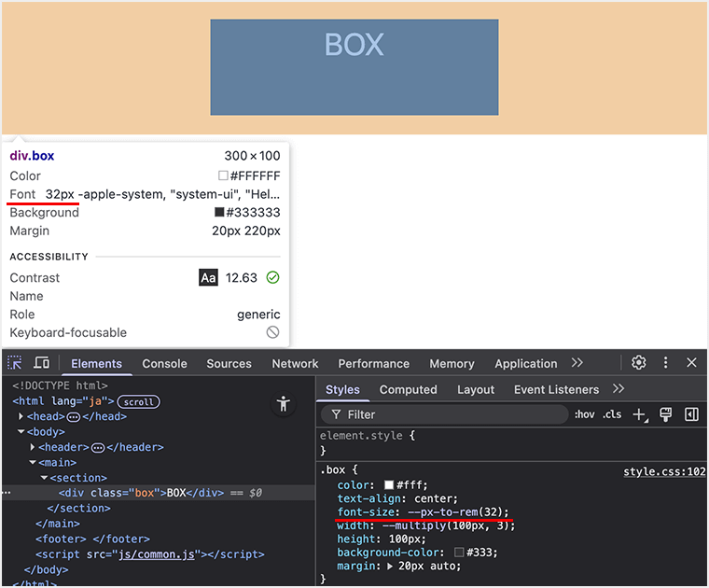Viewport: 709px width, 588px height.
Task: Toggle .cls class editor
Action: 612,414
